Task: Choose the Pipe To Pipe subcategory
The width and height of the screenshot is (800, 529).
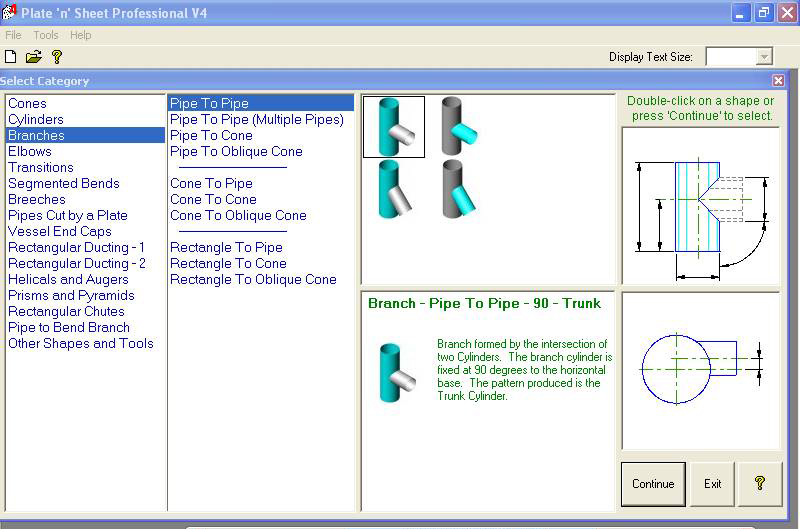Action: point(261,103)
